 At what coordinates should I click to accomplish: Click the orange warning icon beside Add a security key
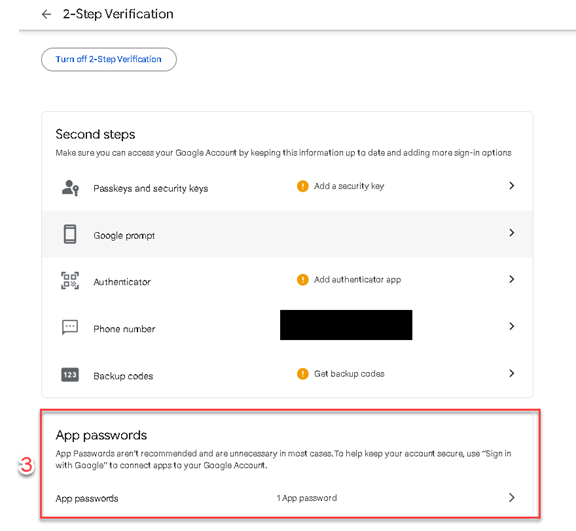(303, 186)
